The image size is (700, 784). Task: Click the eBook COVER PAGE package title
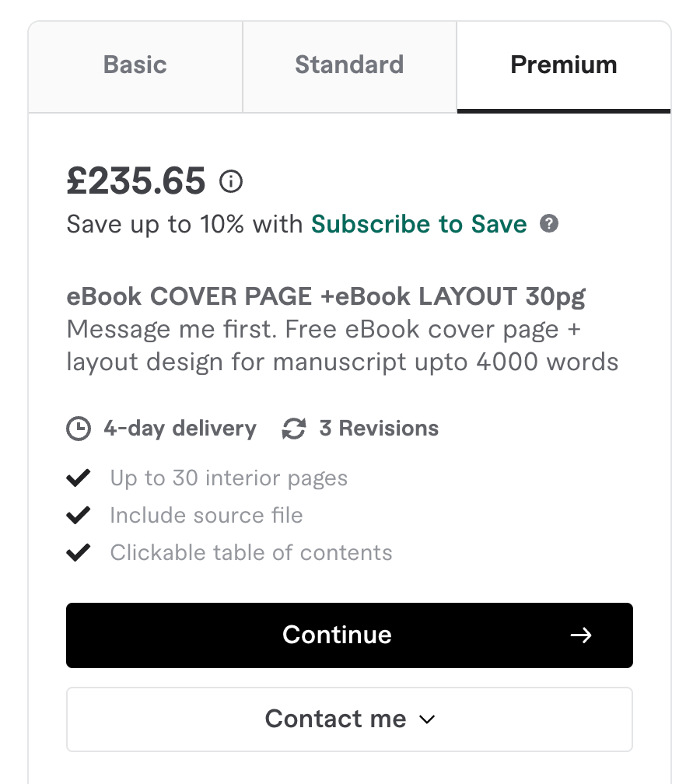click(x=325, y=296)
